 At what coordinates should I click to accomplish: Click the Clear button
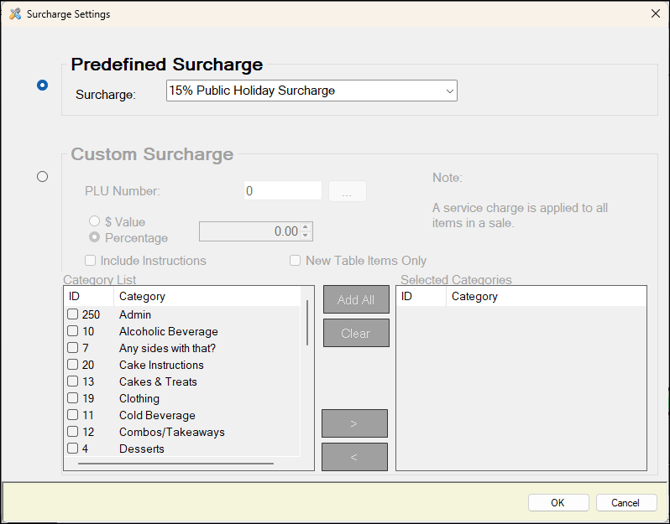coord(356,333)
